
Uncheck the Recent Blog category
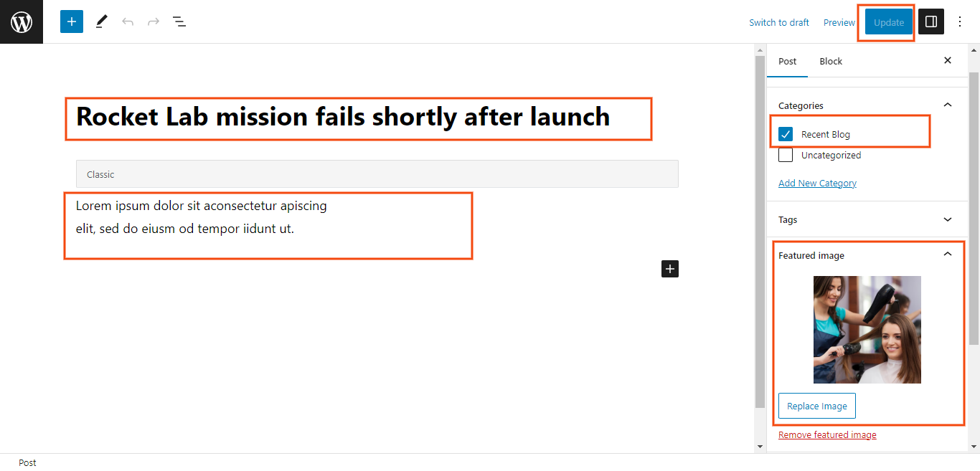click(x=786, y=134)
